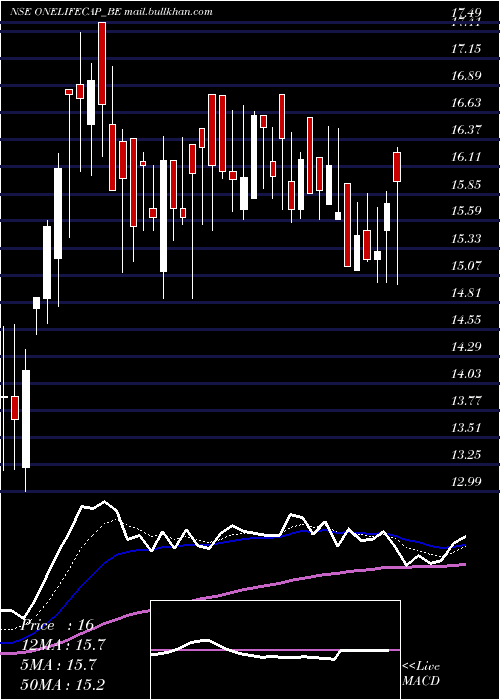Select the 16.63 price axis label
This screenshot has width=500, height=700.
466,103
